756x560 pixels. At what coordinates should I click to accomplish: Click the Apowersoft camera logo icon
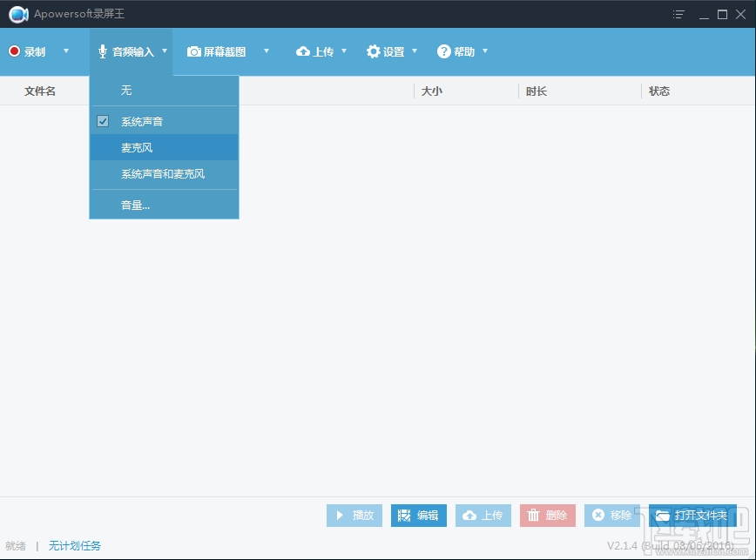(x=18, y=14)
